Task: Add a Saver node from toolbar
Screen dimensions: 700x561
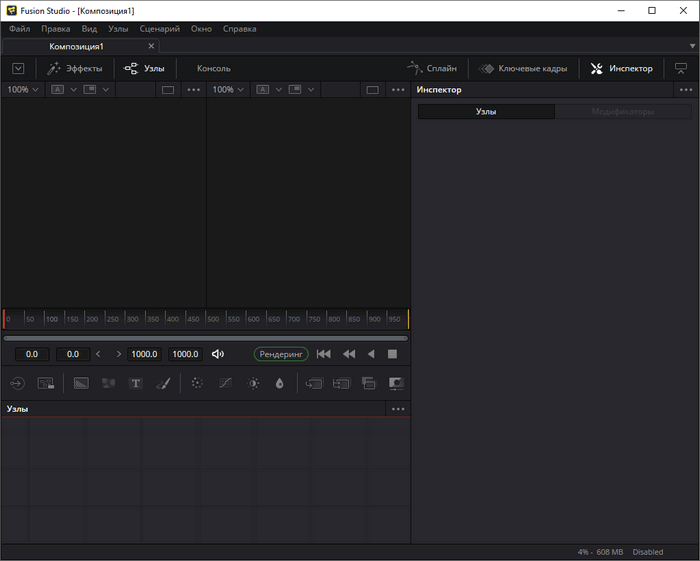Action: pos(46,383)
